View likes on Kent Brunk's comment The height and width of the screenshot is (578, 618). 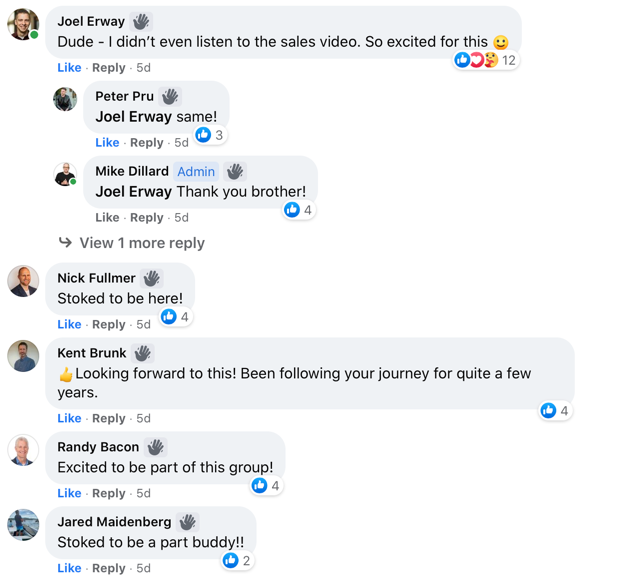tap(555, 410)
